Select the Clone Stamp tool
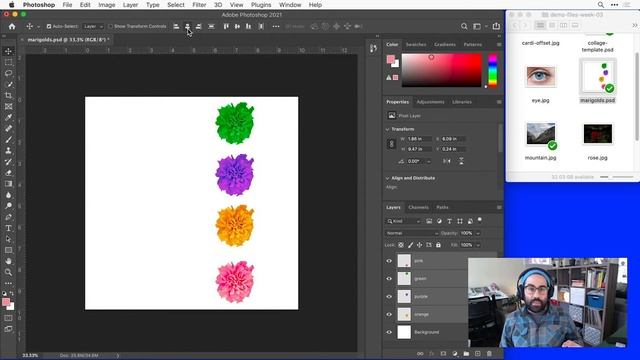Viewport: 640px width, 360px height. (8, 151)
